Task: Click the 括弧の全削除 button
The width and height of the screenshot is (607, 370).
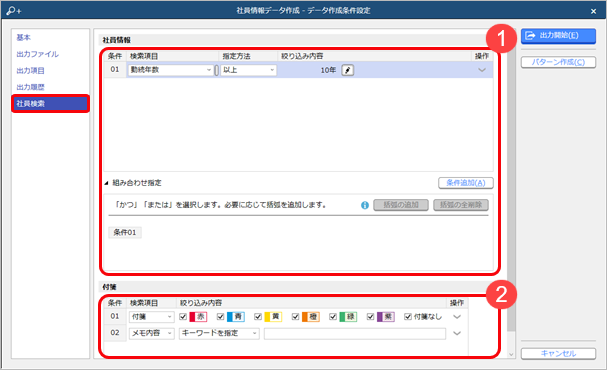Action: (x=461, y=205)
